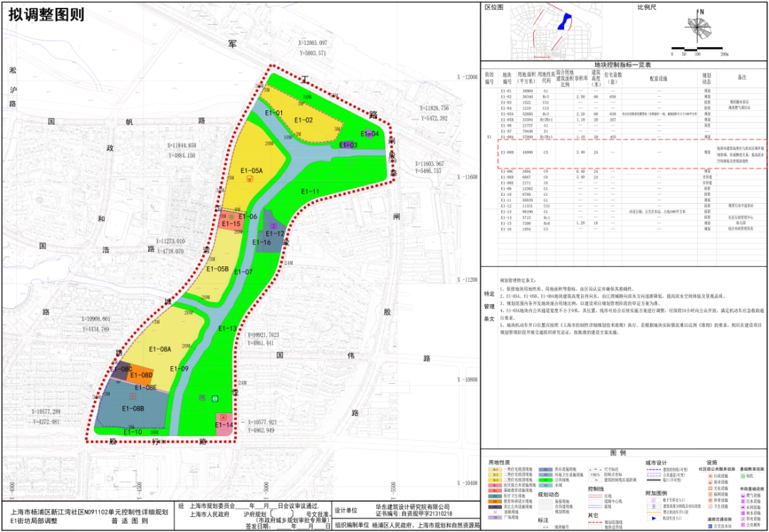Image resolution: width=769 pixels, height=532 pixels.
Task: Click the orange 教育科研设计用地 swatch
Action: pyautogui.click(x=495, y=501)
